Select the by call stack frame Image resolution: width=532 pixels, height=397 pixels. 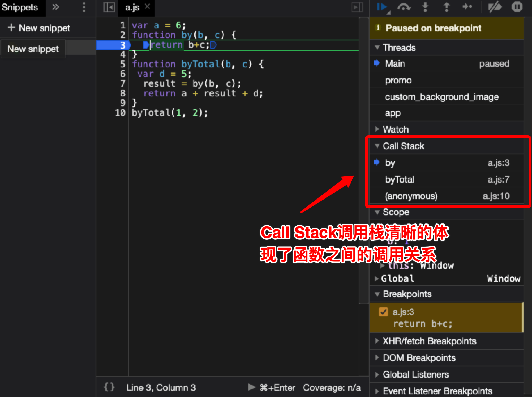pos(446,163)
